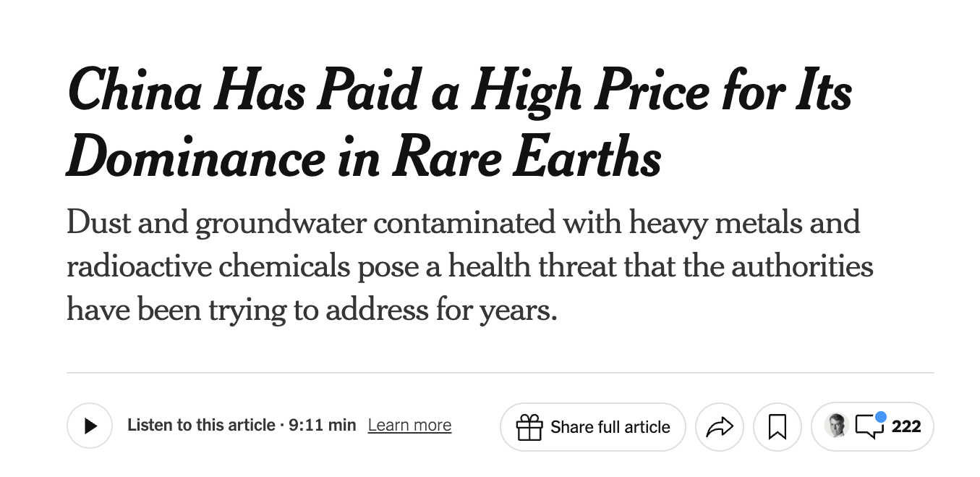Click the gift box icon for sharing
980x477 pixels.
pyautogui.click(x=530, y=426)
